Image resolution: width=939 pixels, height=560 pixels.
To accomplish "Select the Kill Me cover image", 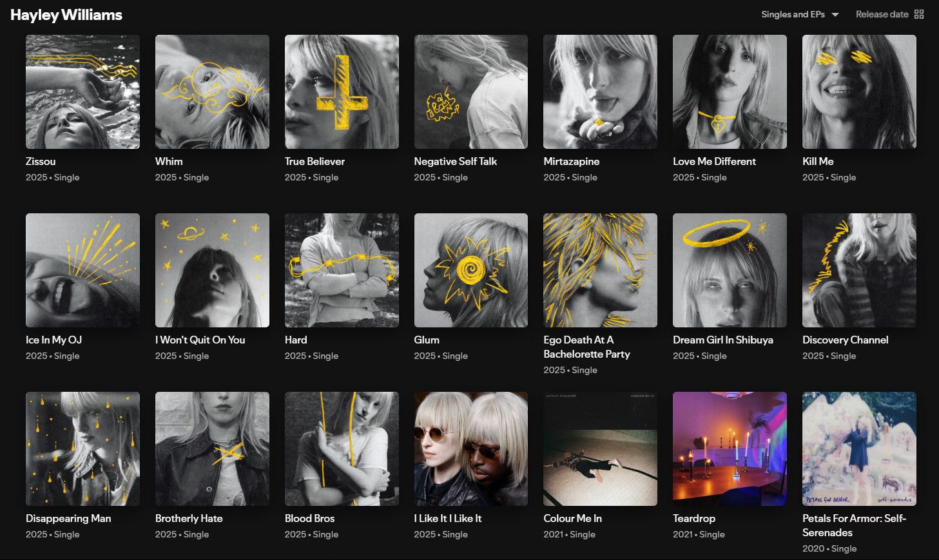I will pos(859,92).
